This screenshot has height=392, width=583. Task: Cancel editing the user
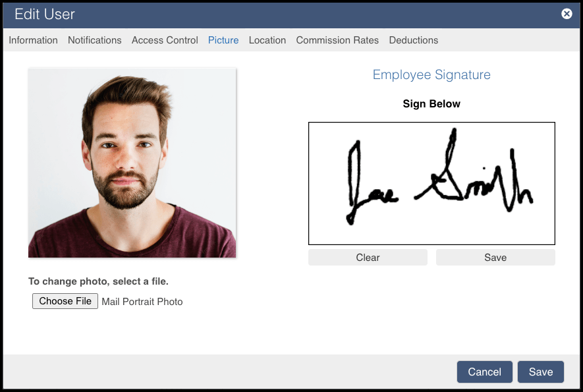click(484, 372)
